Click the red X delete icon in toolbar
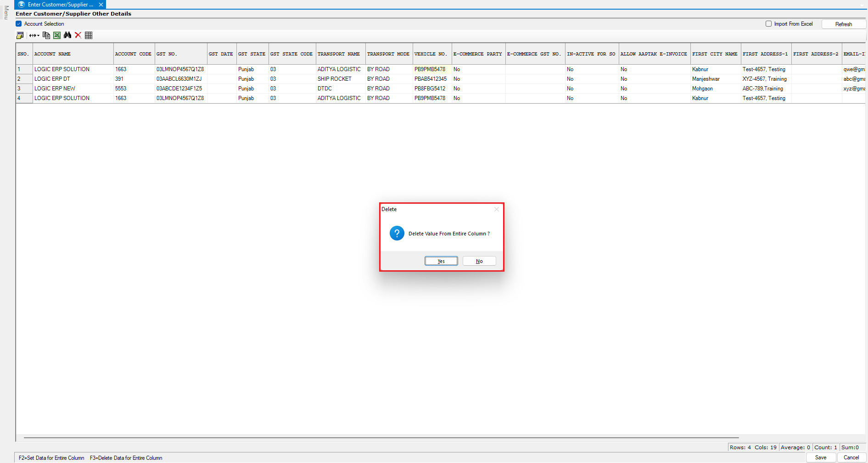 [78, 35]
